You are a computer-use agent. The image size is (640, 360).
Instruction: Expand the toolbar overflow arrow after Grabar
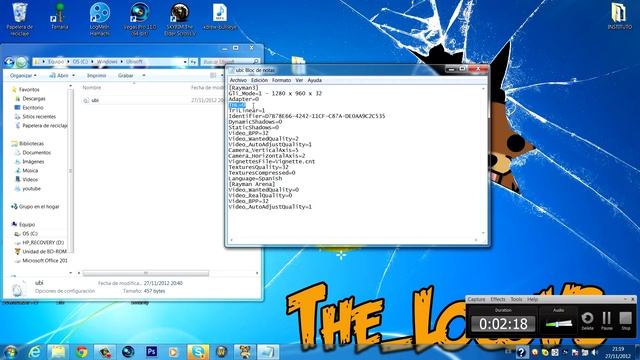click(x=144, y=76)
